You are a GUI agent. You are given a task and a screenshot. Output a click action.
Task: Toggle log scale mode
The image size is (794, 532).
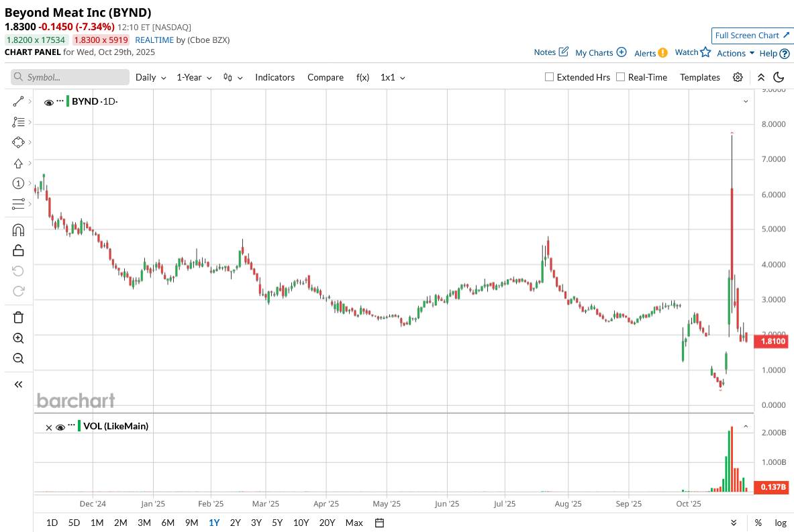point(781,523)
